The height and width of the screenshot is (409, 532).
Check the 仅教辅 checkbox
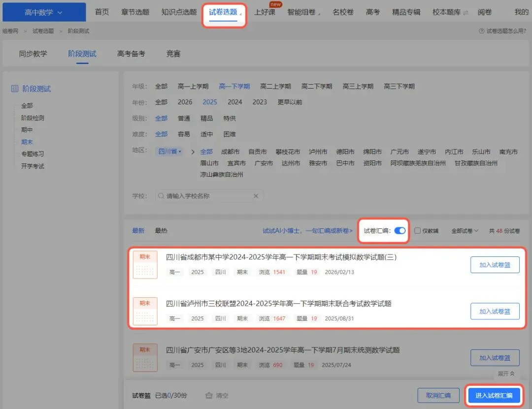pos(417,231)
